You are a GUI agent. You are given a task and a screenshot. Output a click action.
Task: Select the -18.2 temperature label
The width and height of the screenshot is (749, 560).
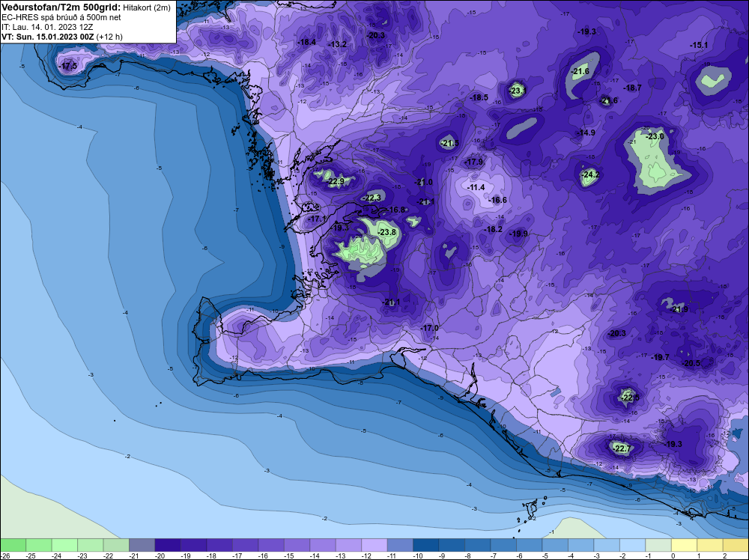pyautogui.click(x=494, y=229)
